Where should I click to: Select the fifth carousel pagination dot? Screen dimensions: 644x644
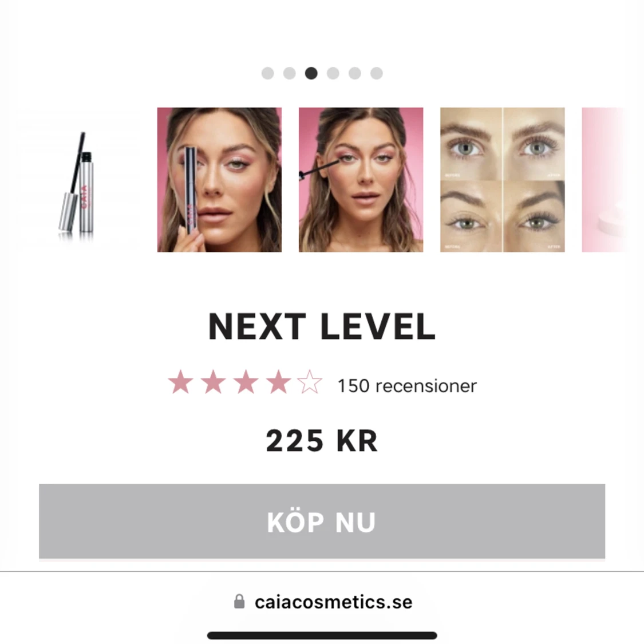pos(355,73)
